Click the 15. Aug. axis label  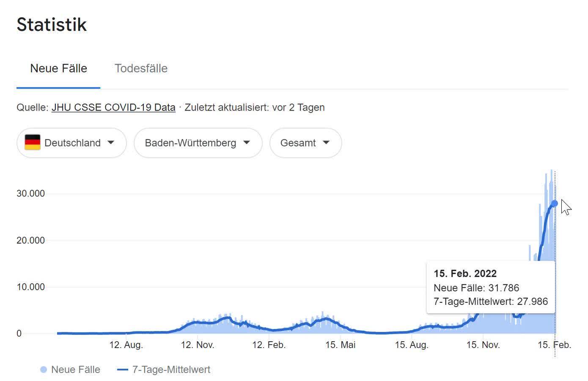(412, 345)
